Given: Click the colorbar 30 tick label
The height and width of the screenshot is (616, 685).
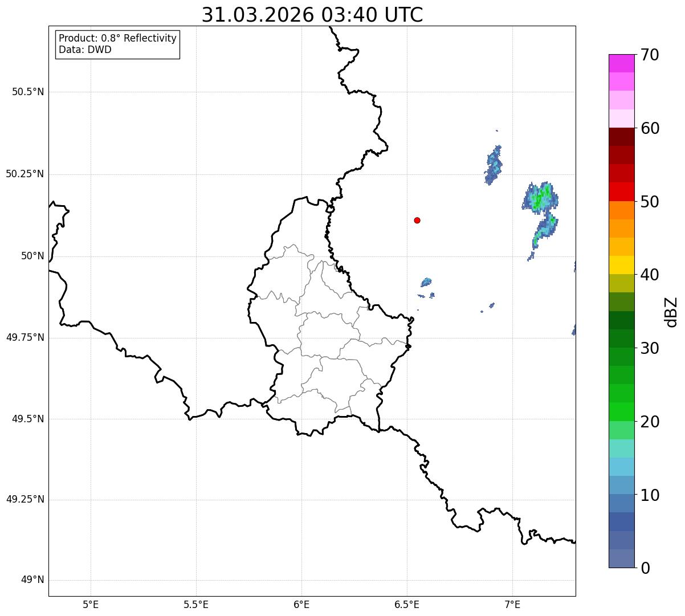Looking at the screenshot, I should point(650,348).
